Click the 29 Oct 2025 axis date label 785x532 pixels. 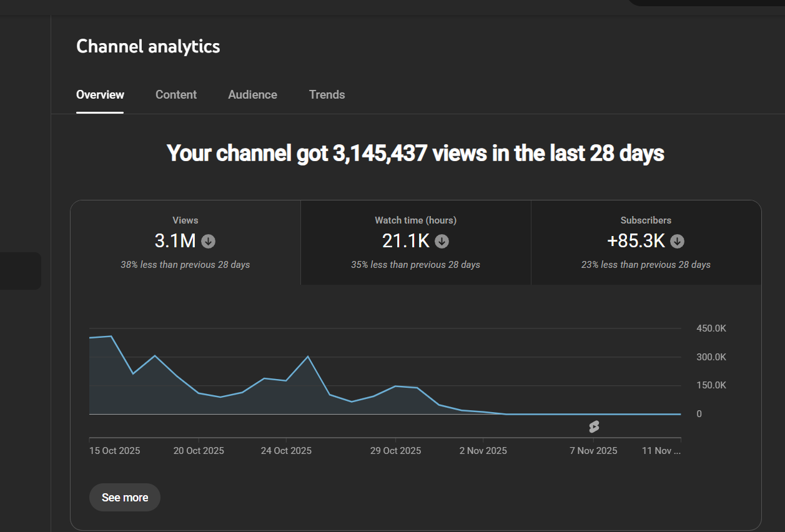395,451
